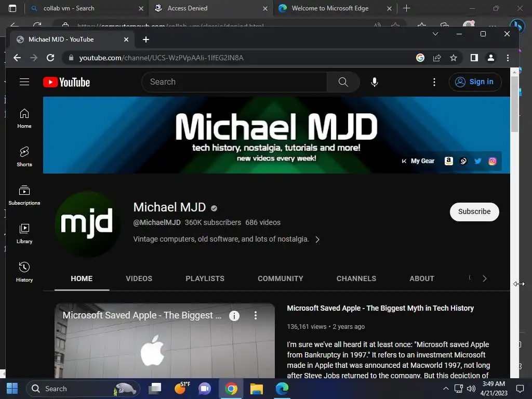Open Edge tab actions menu icon

(x=12, y=8)
